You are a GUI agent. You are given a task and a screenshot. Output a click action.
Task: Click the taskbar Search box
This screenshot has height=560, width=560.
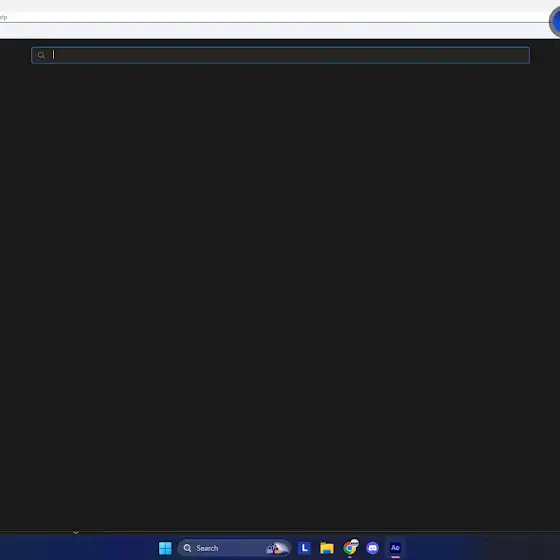click(x=234, y=548)
